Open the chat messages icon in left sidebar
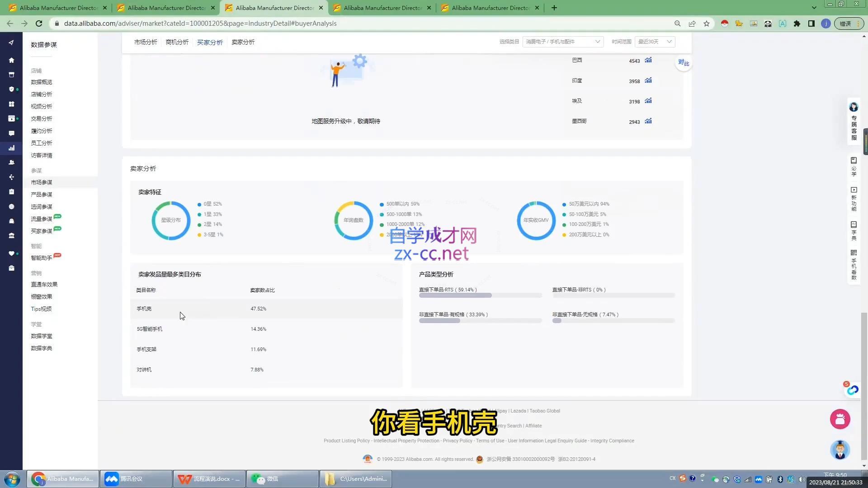 [x=12, y=133]
